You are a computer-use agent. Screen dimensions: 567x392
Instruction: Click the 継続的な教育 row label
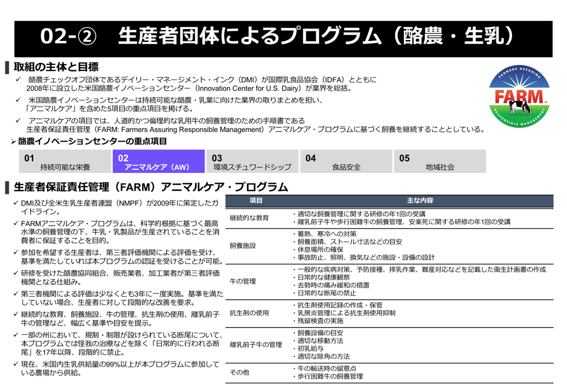click(x=249, y=218)
